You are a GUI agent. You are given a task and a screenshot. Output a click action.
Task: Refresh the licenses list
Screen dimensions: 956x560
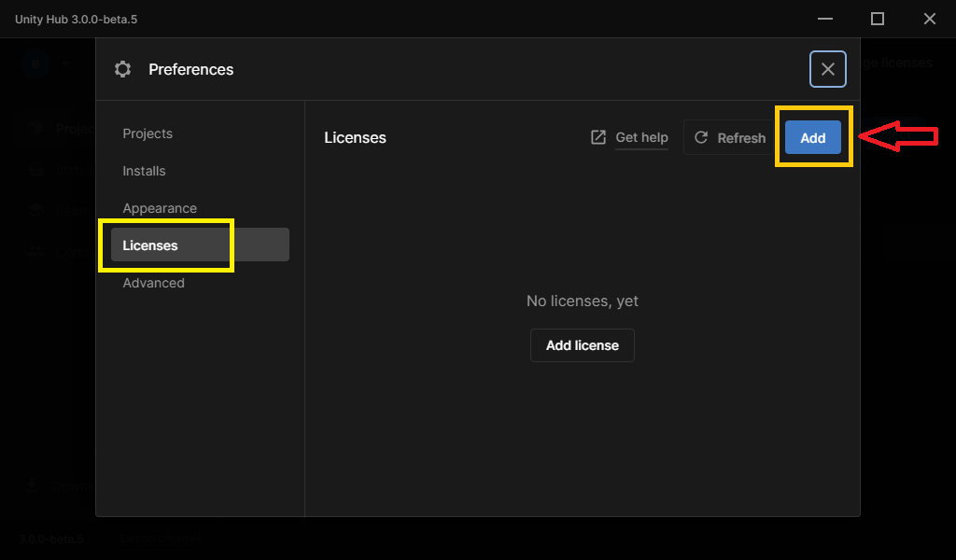coord(730,138)
